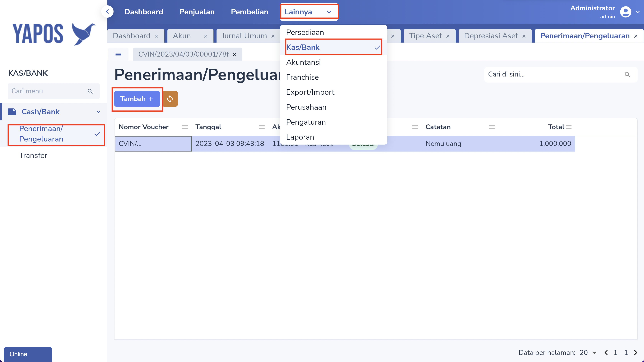Close the CVIN/2023/04/03/00001/78f sub-tab
This screenshot has width=644, height=362.
point(235,54)
